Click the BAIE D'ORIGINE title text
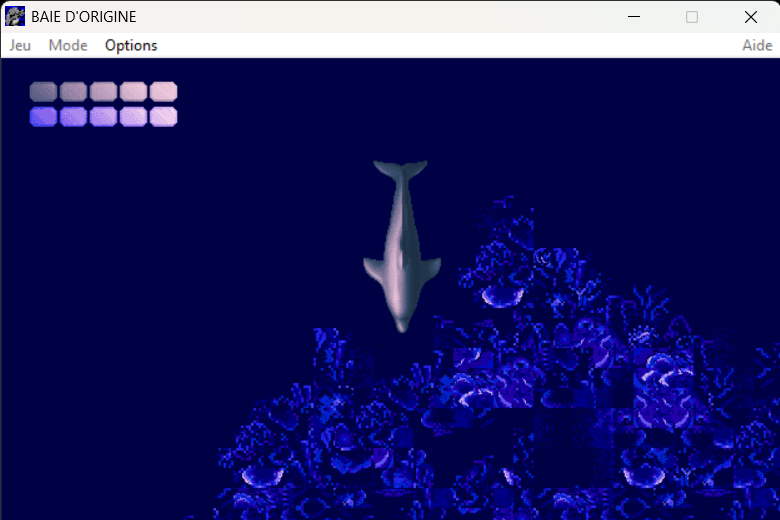 pos(84,17)
